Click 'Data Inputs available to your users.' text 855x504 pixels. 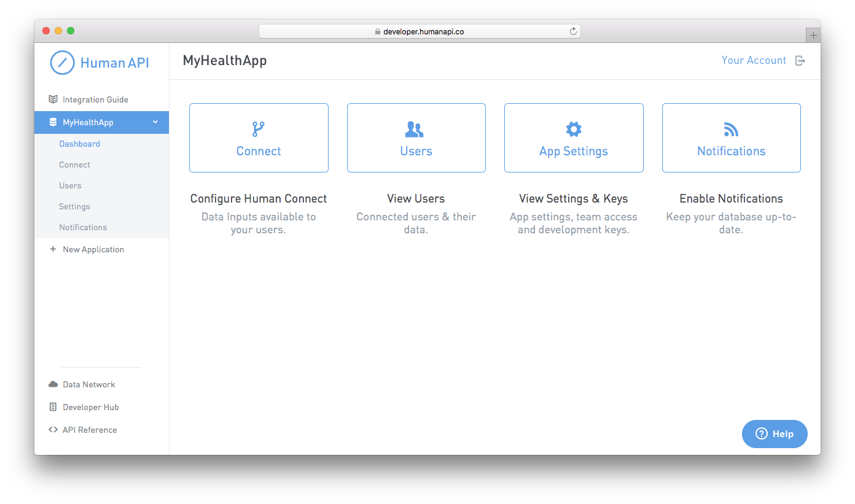click(259, 223)
